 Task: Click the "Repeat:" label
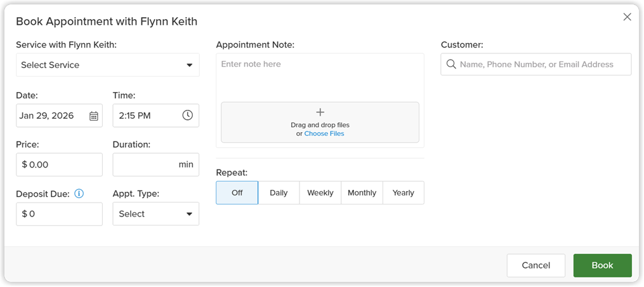(x=232, y=173)
